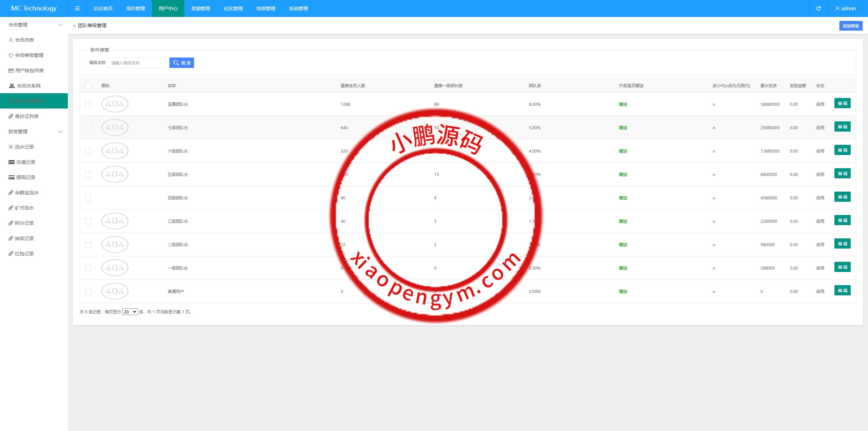Check the checkbox for 七级团队长 row
This screenshot has height=431, width=868.
pos(88,128)
